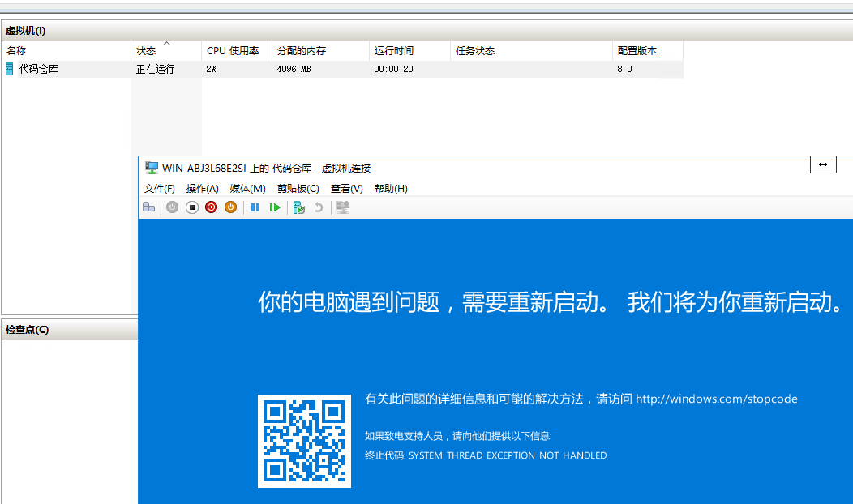Save VM state with the orange power icon
Screen dimensions: 853x504
pos(230,207)
